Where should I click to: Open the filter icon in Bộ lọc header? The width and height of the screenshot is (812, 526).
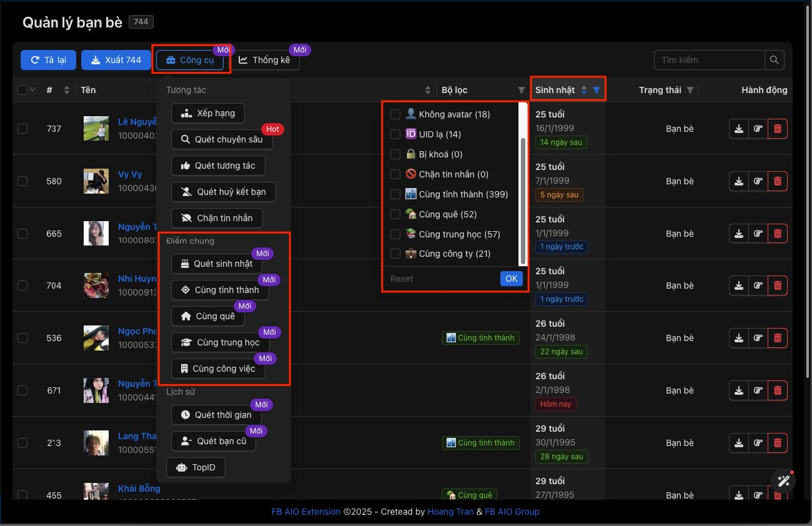click(522, 90)
